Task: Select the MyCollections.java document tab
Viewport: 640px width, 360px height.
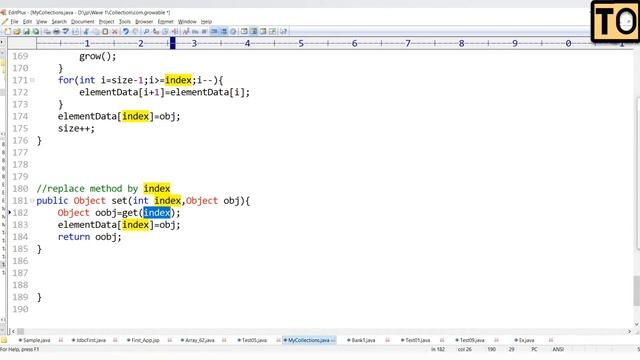Action: (x=309, y=340)
